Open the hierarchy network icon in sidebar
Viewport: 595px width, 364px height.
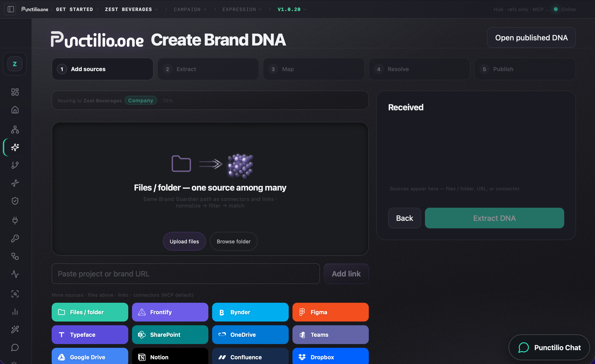15,130
